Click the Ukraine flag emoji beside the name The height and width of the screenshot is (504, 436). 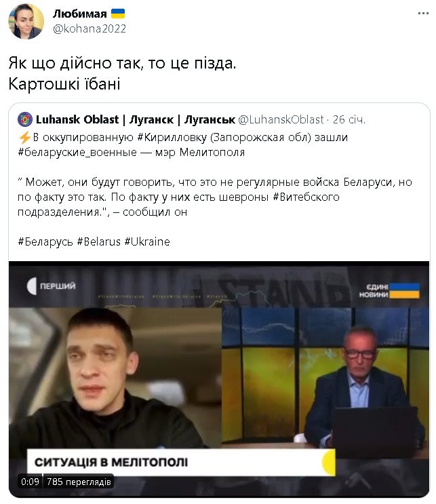pos(118,14)
